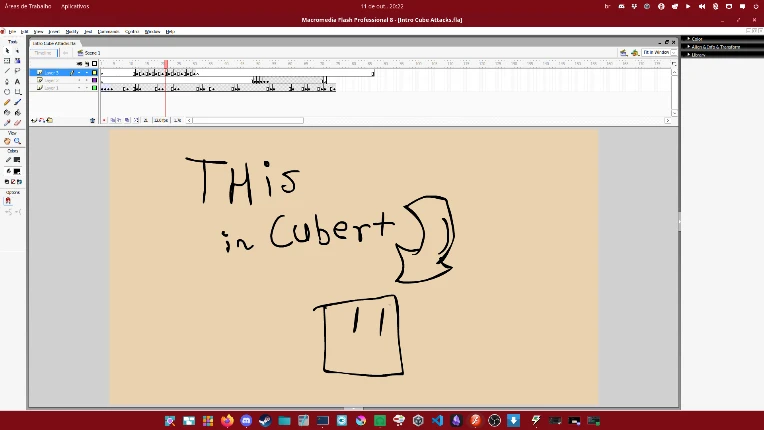Select the Hand tool
764x430 pixels.
pyautogui.click(x=7, y=141)
